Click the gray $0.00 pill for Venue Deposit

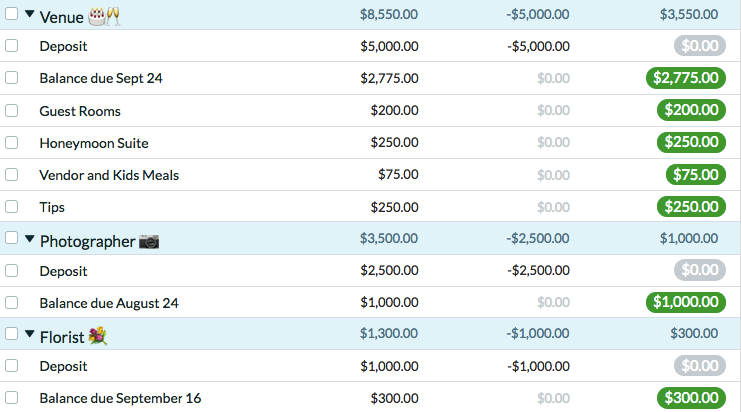699,46
